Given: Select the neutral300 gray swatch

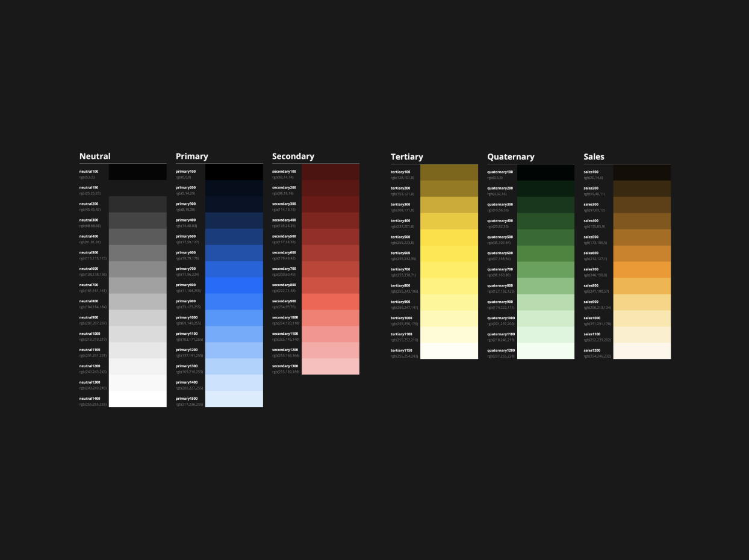Looking at the screenshot, I should pyautogui.click(x=137, y=220).
